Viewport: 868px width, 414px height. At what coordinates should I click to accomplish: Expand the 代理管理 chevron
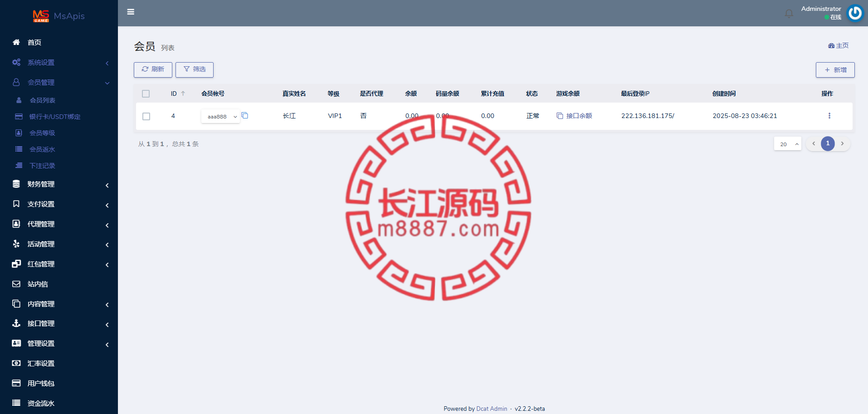pyautogui.click(x=107, y=225)
